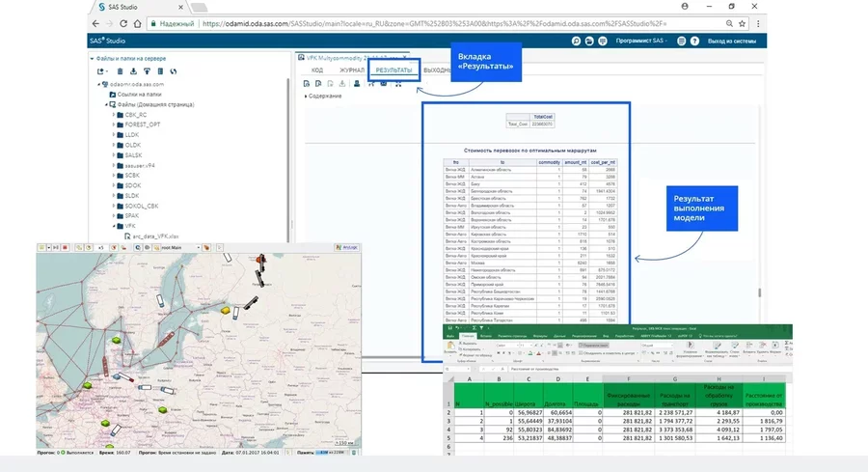The width and height of the screenshot is (868, 472).
Task: Click the 'commodity' column header in results table
Action: click(x=549, y=162)
